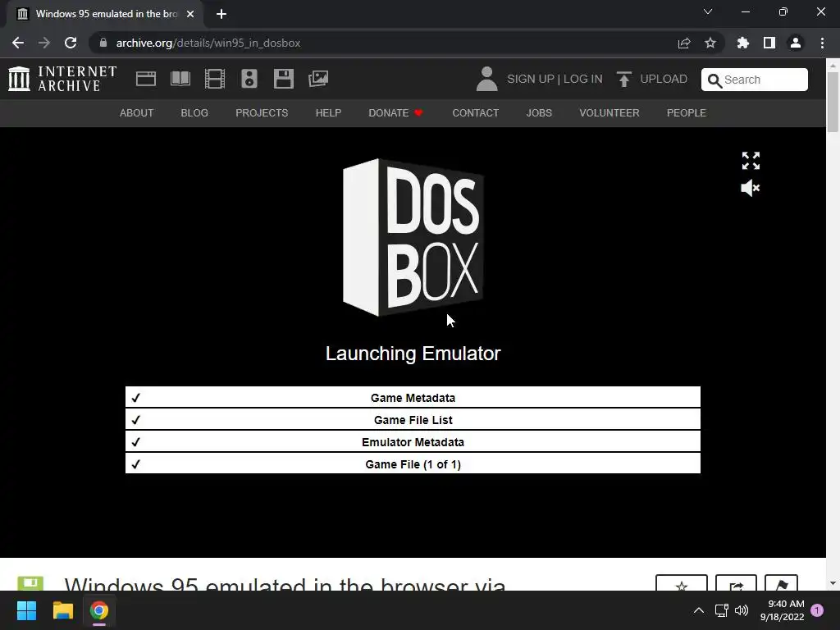Viewport: 840px width, 630px height.
Task: Click the Game Metadata row
Action: (x=413, y=398)
